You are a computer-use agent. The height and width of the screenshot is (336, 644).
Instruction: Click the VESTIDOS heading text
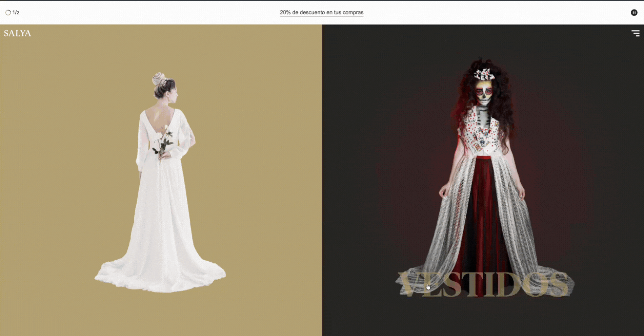coord(484,285)
